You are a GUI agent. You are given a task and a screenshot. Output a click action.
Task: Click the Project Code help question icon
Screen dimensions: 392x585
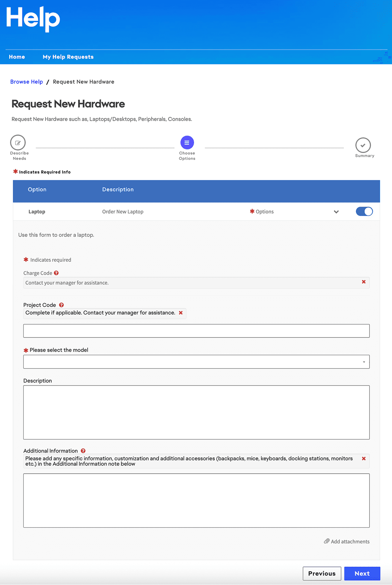tap(61, 305)
